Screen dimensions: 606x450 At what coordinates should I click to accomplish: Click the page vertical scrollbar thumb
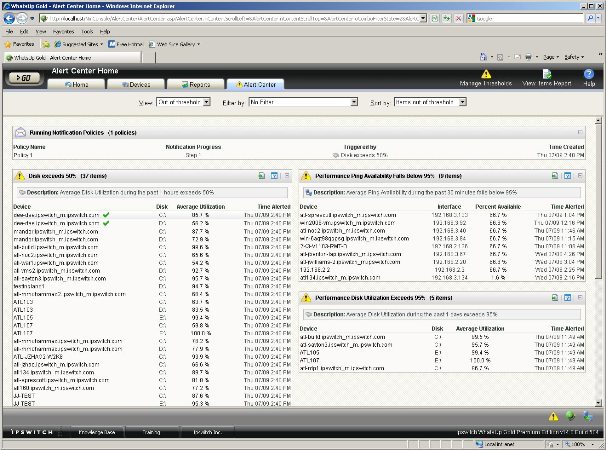pos(598,201)
